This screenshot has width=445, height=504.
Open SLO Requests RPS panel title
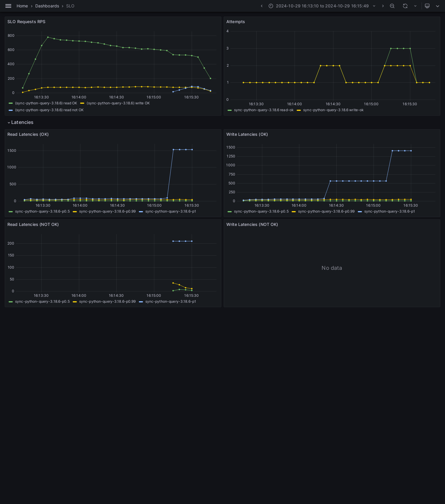coord(26,22)
